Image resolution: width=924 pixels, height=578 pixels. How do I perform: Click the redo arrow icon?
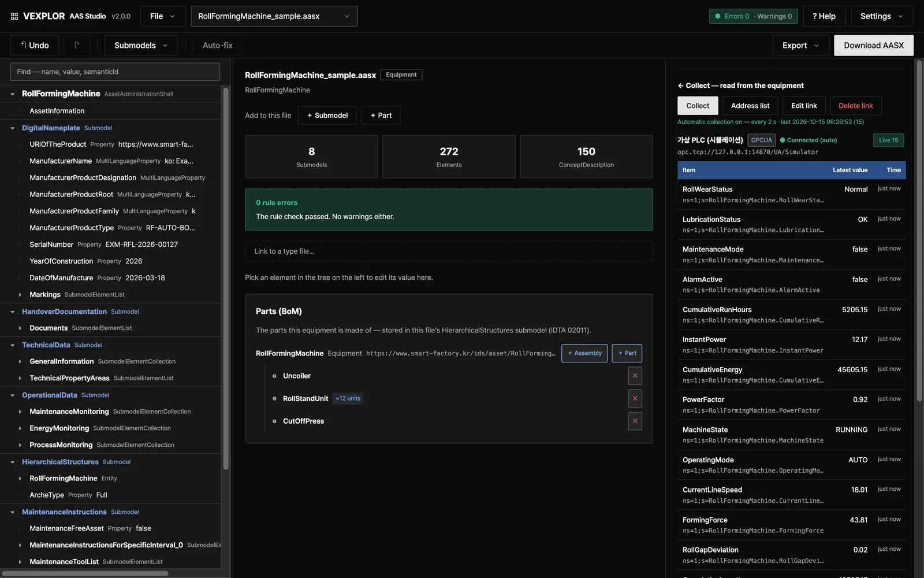(76, 45)
